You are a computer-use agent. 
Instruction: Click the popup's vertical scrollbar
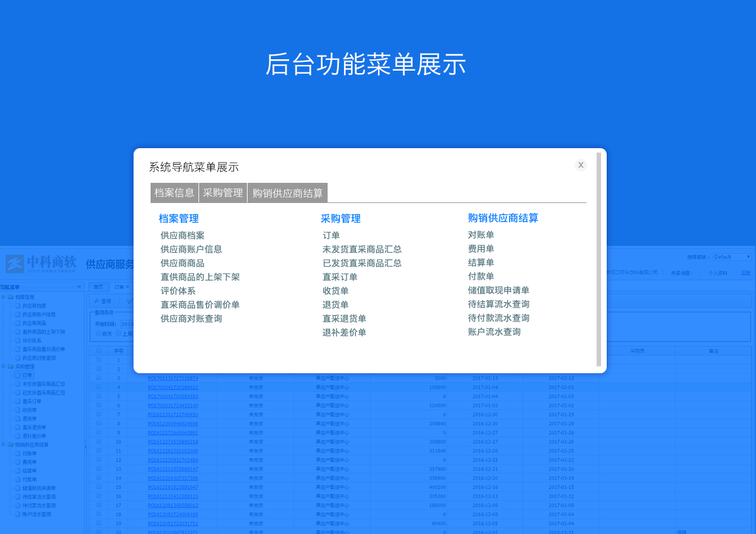pyautogui.click(x=598, y=258)
